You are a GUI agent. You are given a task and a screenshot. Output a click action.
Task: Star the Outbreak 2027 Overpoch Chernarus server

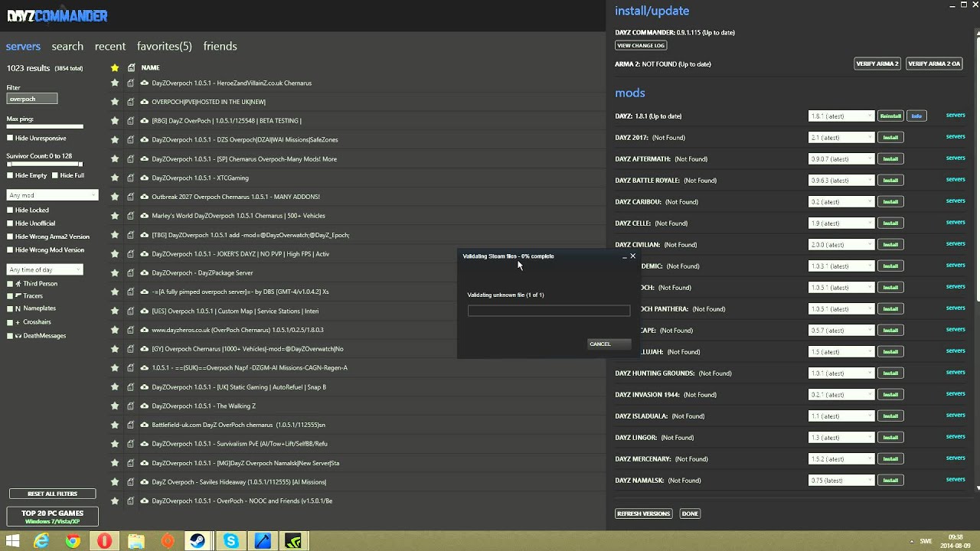115,197
